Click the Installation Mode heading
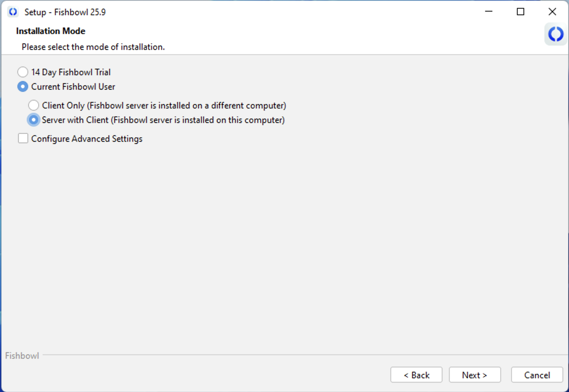569x392 pixels. point(50,31)
